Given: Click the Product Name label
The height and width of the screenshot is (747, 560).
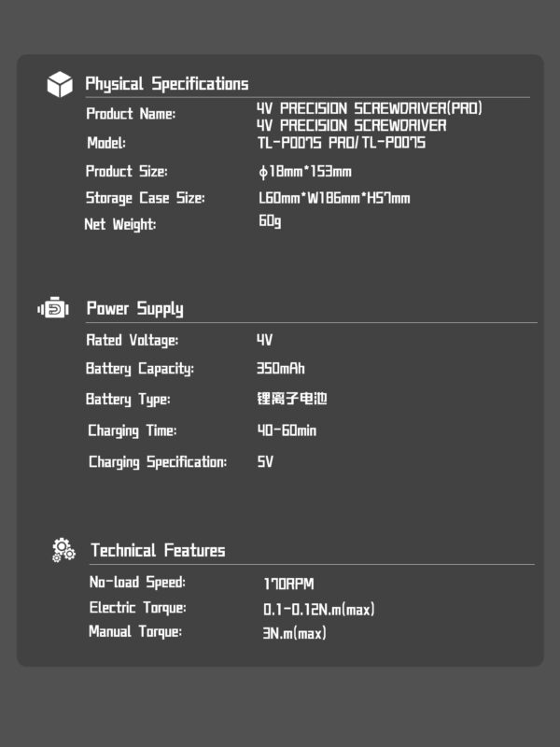Looking at the screenshot, I should tap(131, 114).
